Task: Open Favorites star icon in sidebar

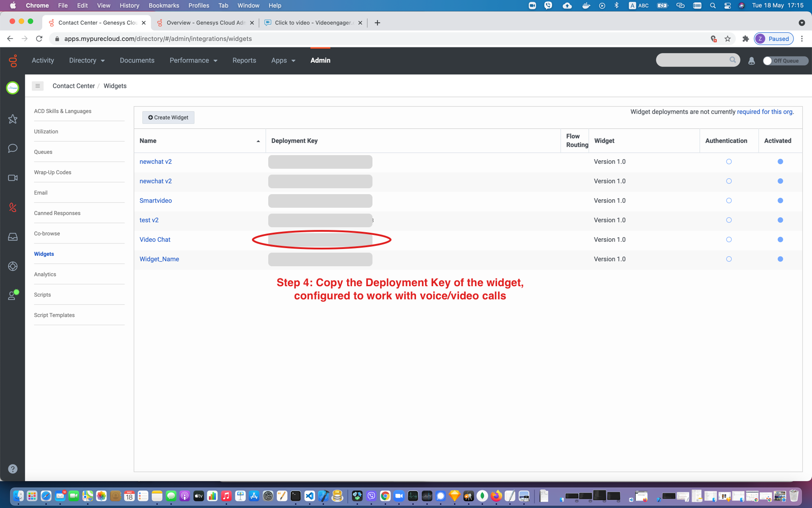Action: (x=13, y=119)
